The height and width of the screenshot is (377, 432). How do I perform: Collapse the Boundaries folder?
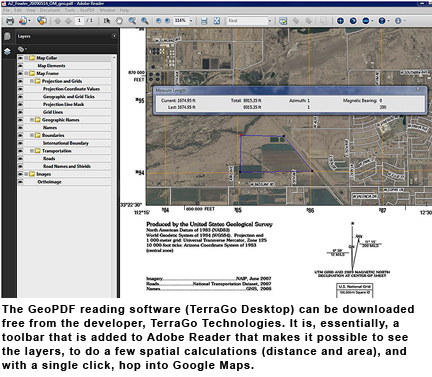(x=32, y=135)
